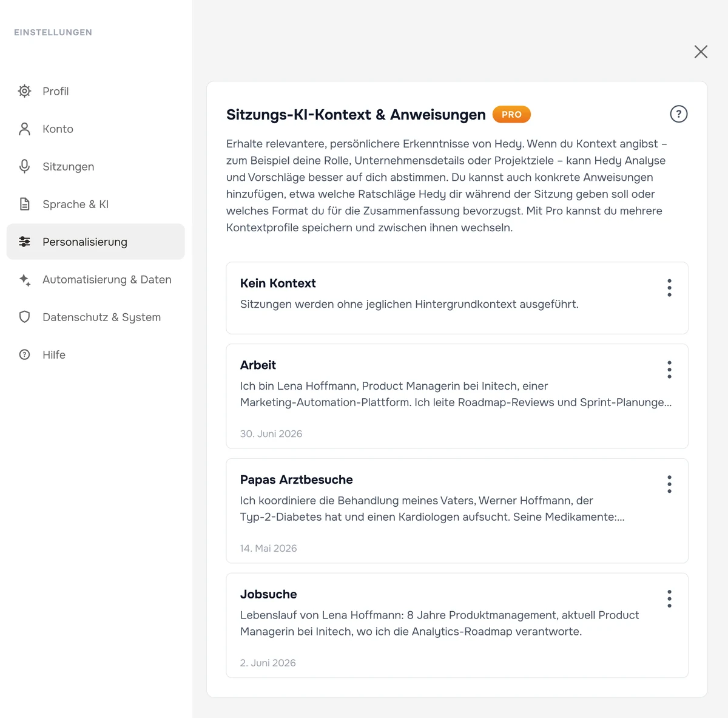This screenshot has width=728, height=718.
Task: Switch to Sitzungen settings
Action: [95, 166]
